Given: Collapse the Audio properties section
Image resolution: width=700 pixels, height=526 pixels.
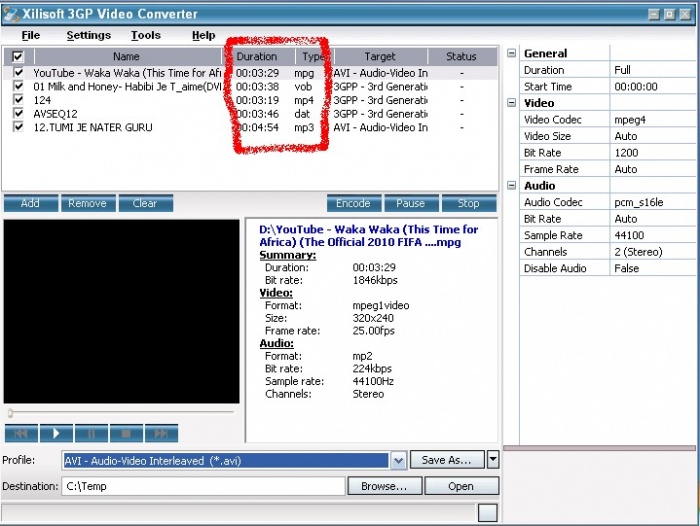Looking at the screenshot, I should (x=512, y=185).
